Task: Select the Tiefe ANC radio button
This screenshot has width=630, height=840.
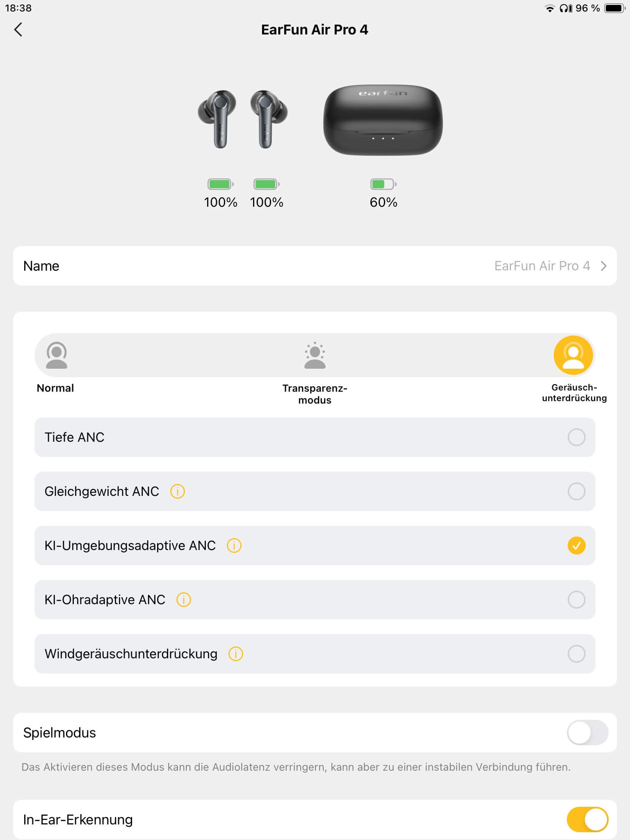Action: (576, 437)
